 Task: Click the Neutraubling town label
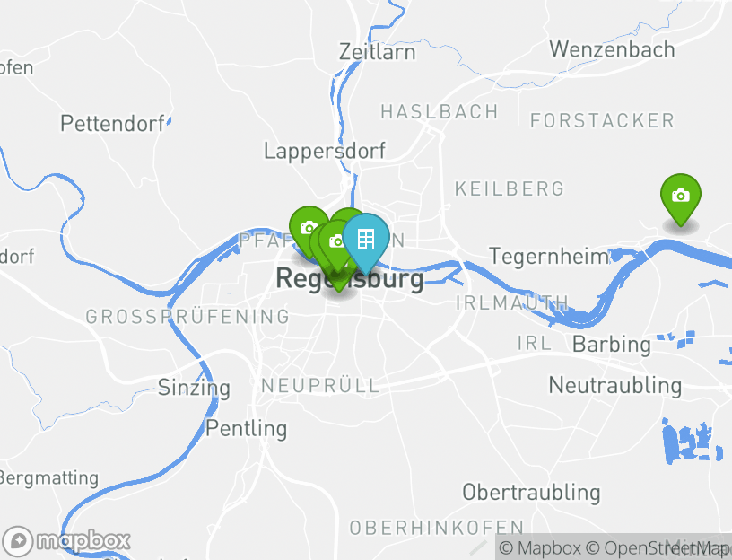coord(615,385)
